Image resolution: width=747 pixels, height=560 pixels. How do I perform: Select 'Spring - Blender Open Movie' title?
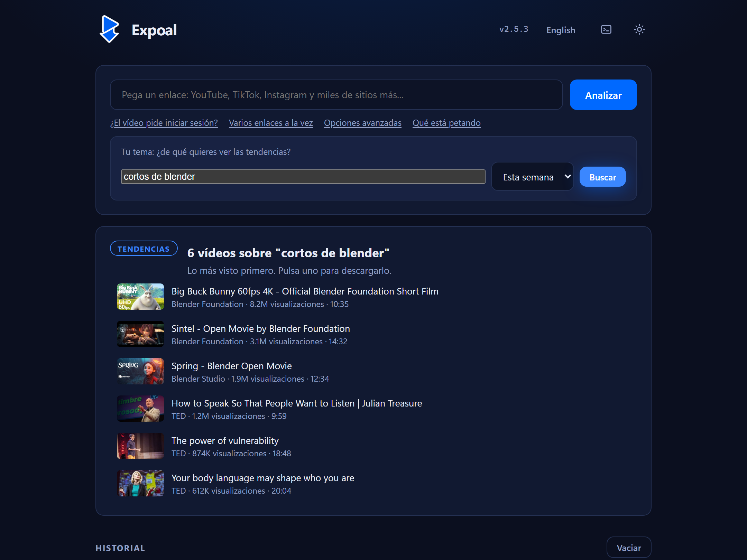231,366
